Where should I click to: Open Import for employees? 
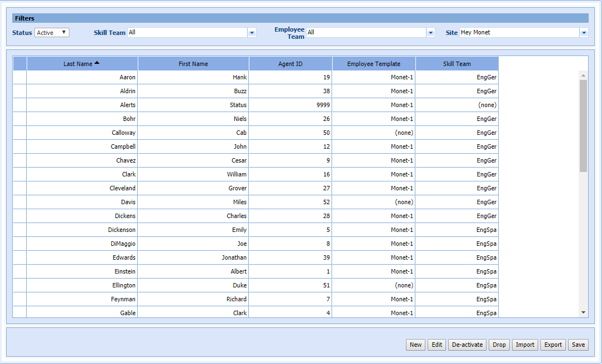pos(525,345)
